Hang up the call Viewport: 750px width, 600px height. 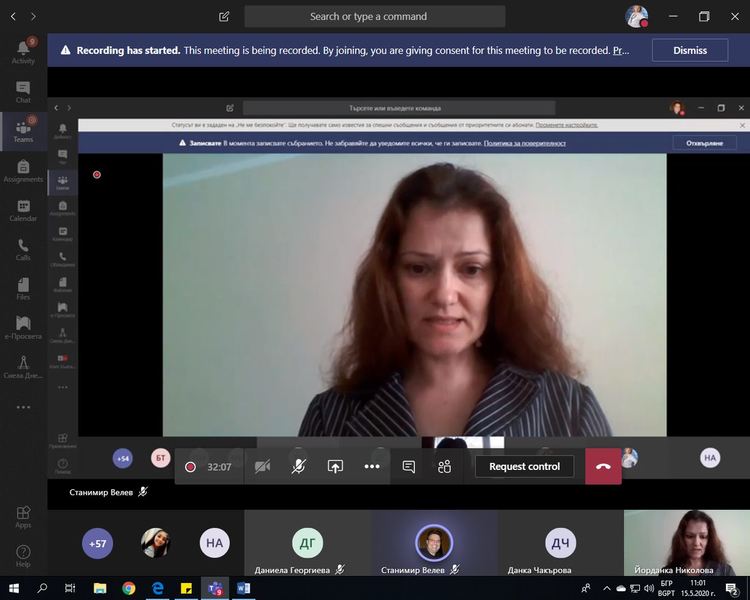pos(603,466)
